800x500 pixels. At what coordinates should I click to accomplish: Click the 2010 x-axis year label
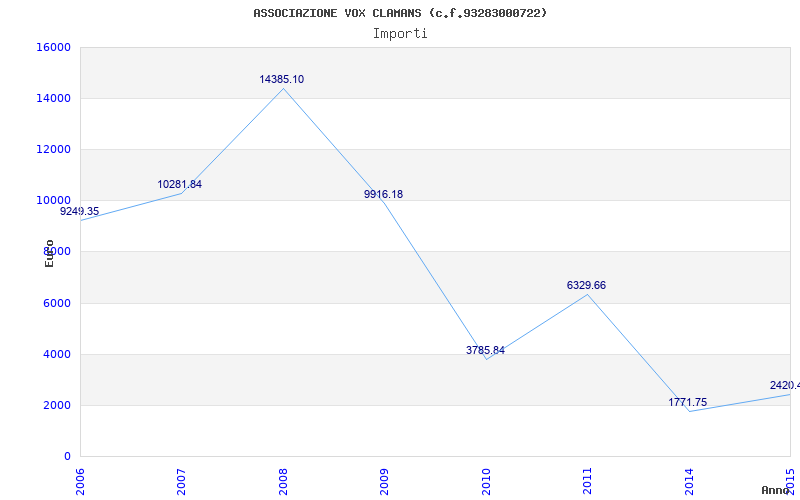486,481
